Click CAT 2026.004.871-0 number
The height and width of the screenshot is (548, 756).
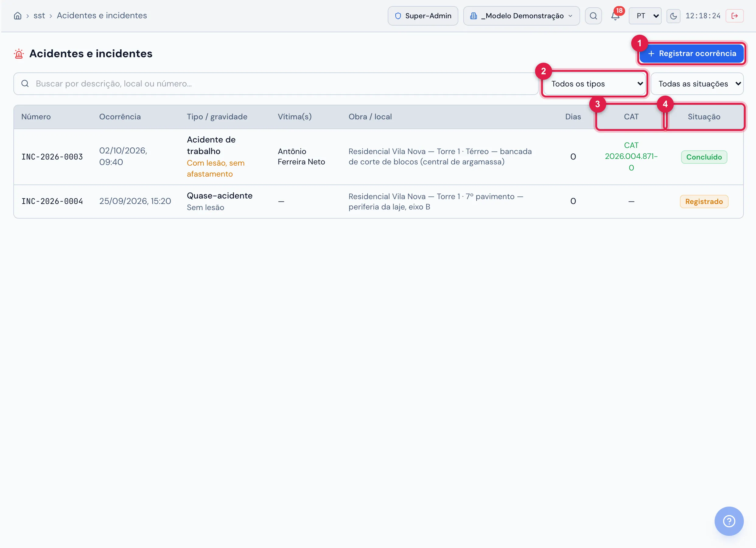pos(631,156)
